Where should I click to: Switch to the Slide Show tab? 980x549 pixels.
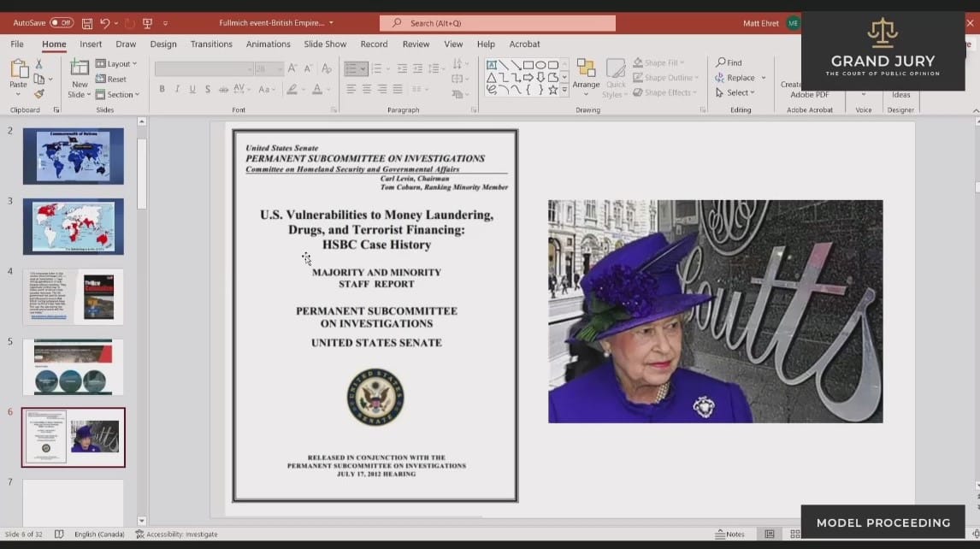point(325,44)
